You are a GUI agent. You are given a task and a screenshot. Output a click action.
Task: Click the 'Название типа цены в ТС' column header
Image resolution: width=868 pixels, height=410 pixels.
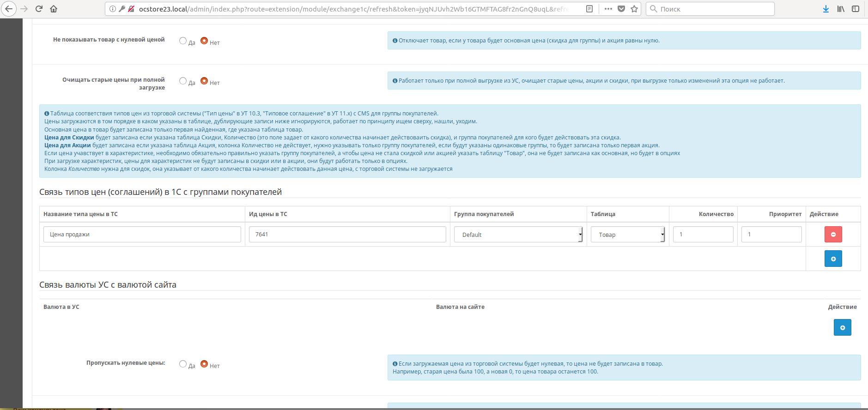(80, 214)
